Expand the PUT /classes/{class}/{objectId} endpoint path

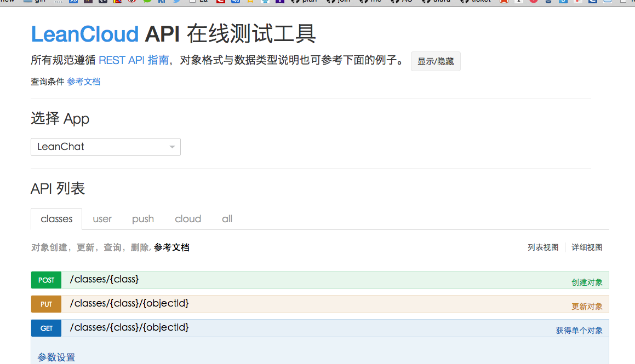[x=129, y=303]
